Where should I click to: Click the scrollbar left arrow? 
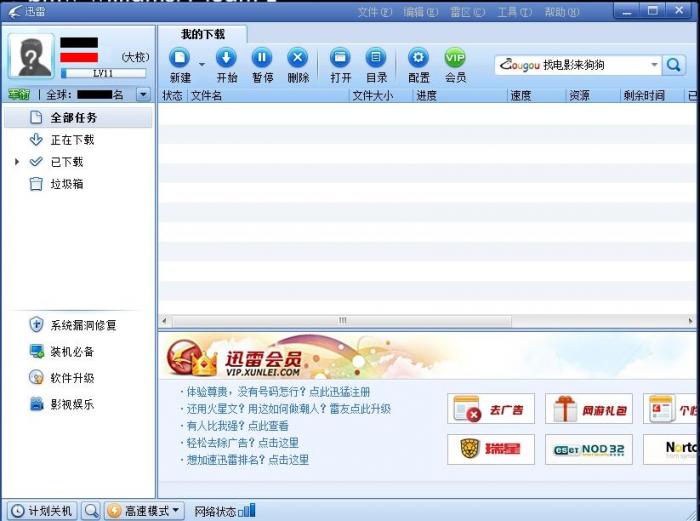(164, 321)
